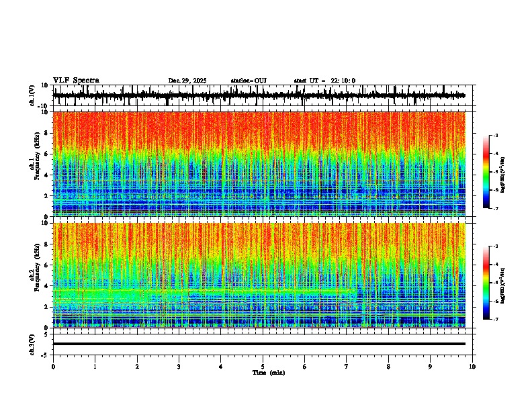This screenshot has height=411, width=532.
Task: Click the time axis tick label '3'
Action: coord(179,367)
